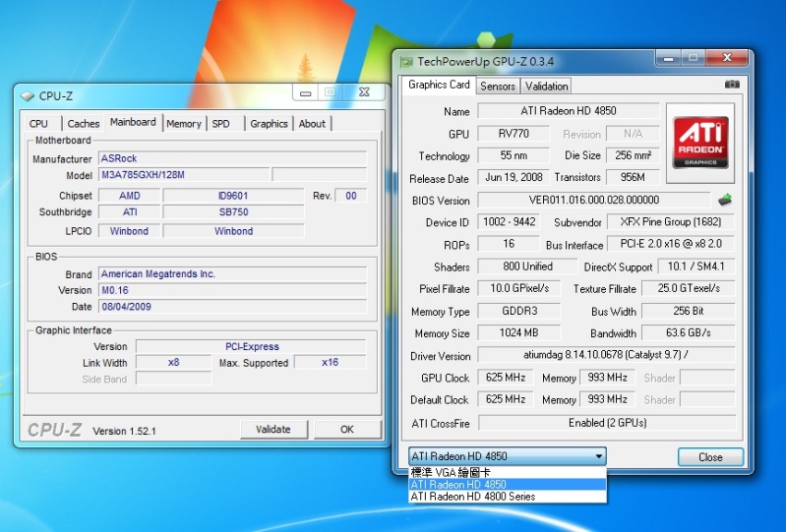Click the ASRock manufacturer field
Image resolution: width=786 pixels, height=532 pixels.
pyautogui.click(x=232, y=158)
